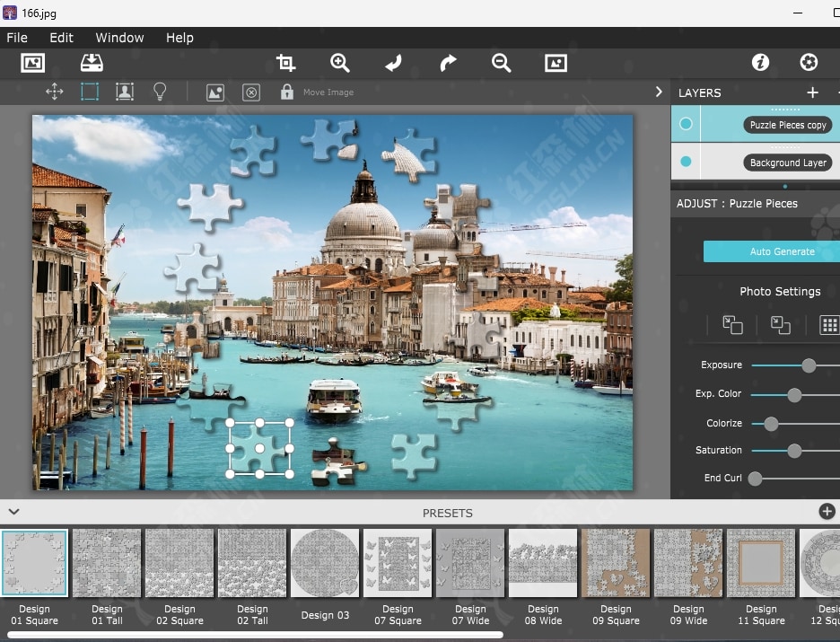Click the Saturation slider handle
Image resolution: width=840 pixels, height=642 pixels.
click(x=794, y=450)
